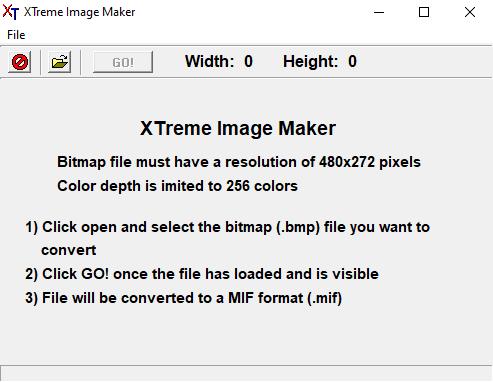The width and height of the screenshot is (493, 382).
Task: Click the 256 colors depth note
Action: (x=177, y=186)
